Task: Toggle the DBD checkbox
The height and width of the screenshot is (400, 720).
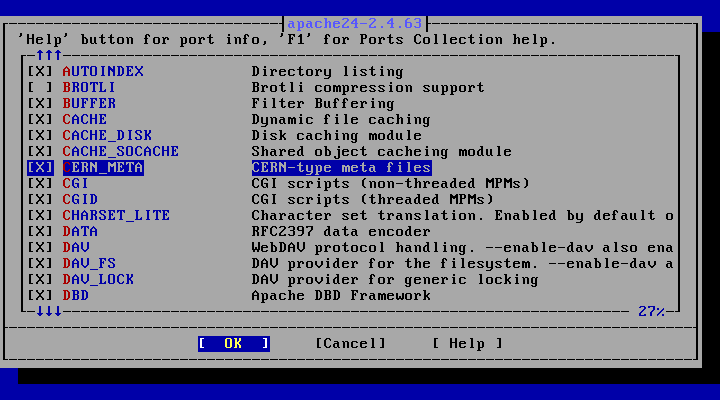Action: coord(40,296)
